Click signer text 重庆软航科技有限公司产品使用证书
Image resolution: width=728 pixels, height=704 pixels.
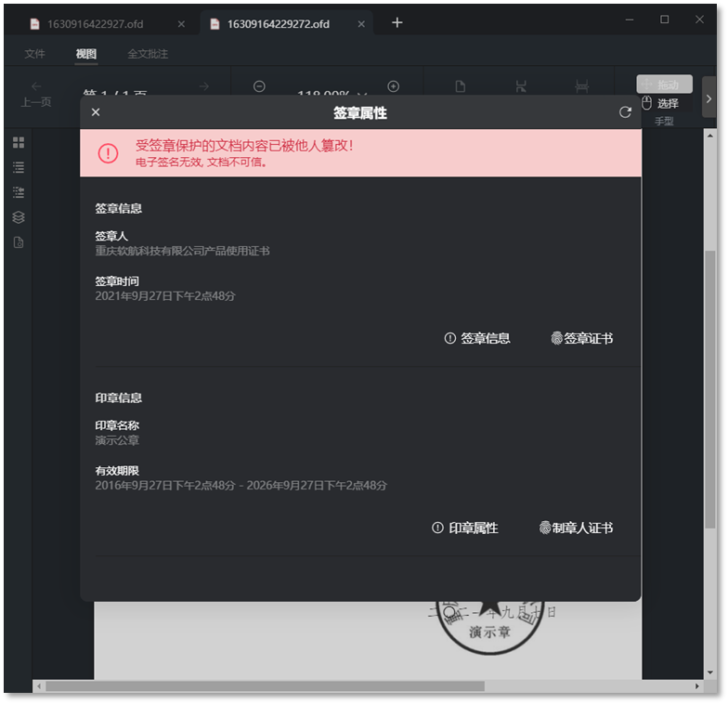point(182,251)
